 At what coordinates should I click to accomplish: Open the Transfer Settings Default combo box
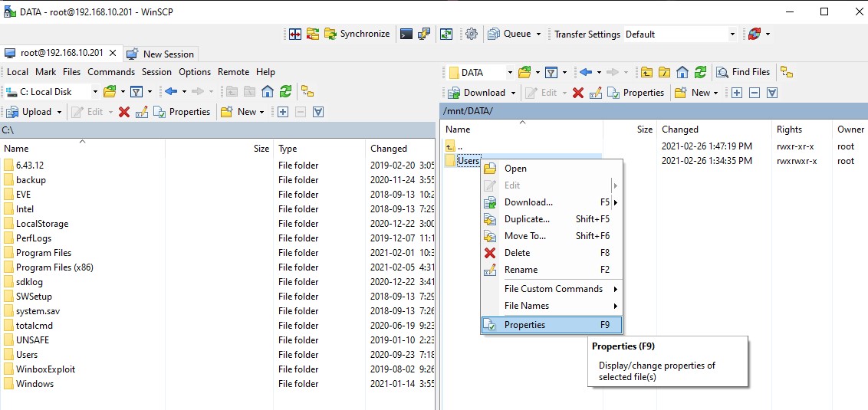(681, 34)
